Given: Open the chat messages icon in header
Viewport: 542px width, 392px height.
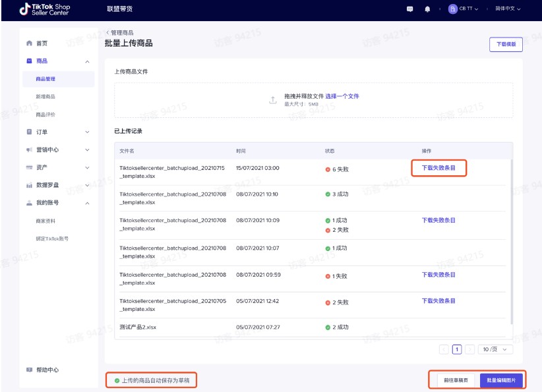Looking at the screenshot, I should pyautogui.click(x=409, y=9).
